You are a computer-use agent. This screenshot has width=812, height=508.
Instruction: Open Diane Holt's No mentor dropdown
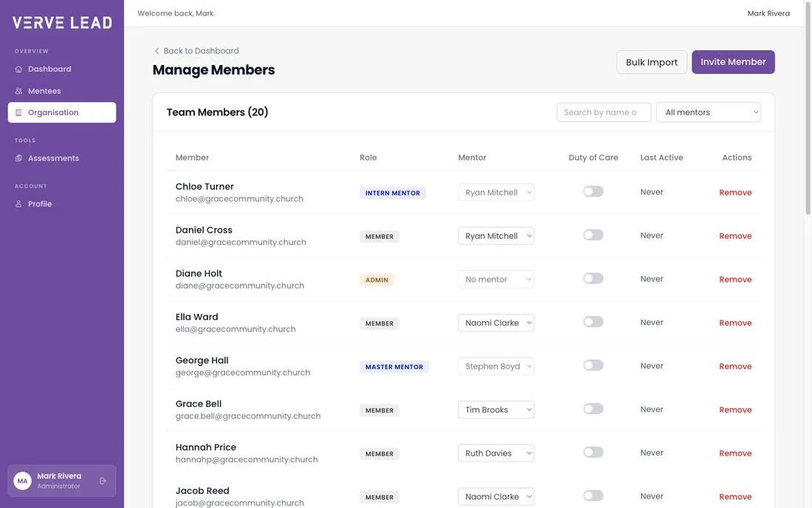(x=496, y=279)
